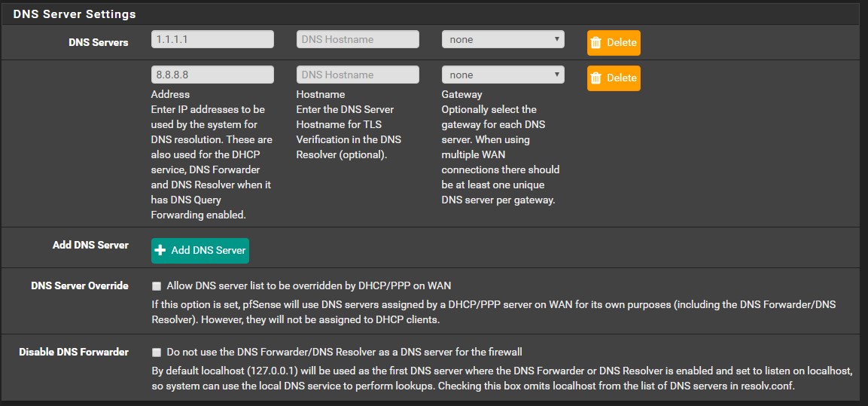Click the trash icon beside the 8.8.8.8 server

596,78
